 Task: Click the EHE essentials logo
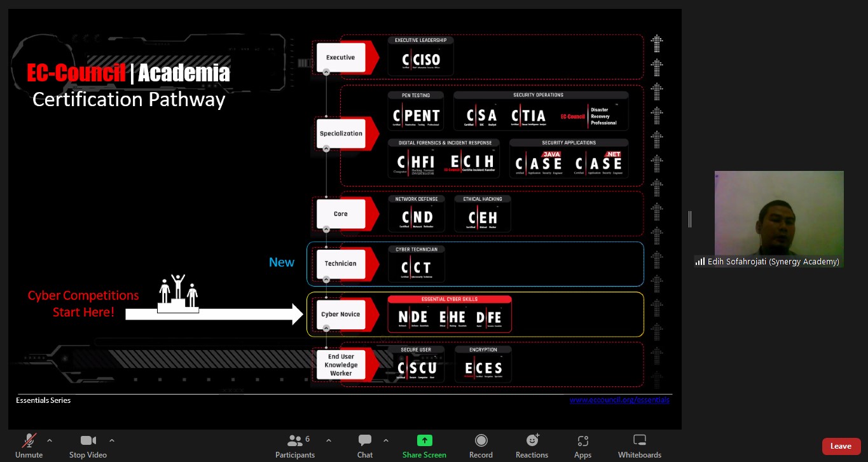click(452, 317)
